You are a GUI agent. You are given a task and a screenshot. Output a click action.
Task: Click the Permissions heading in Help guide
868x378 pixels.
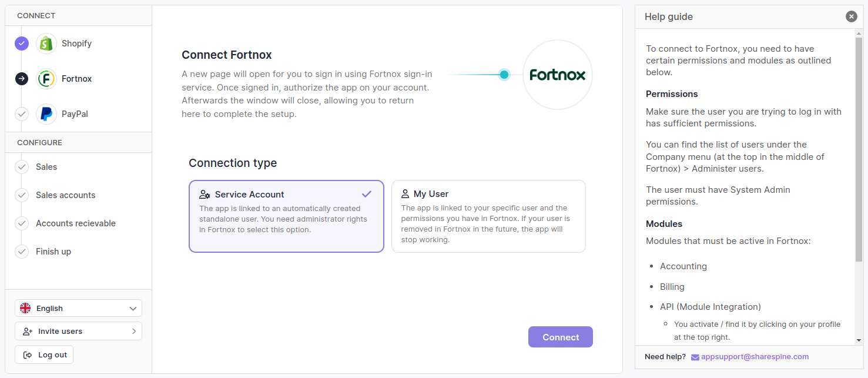[672, 94]
